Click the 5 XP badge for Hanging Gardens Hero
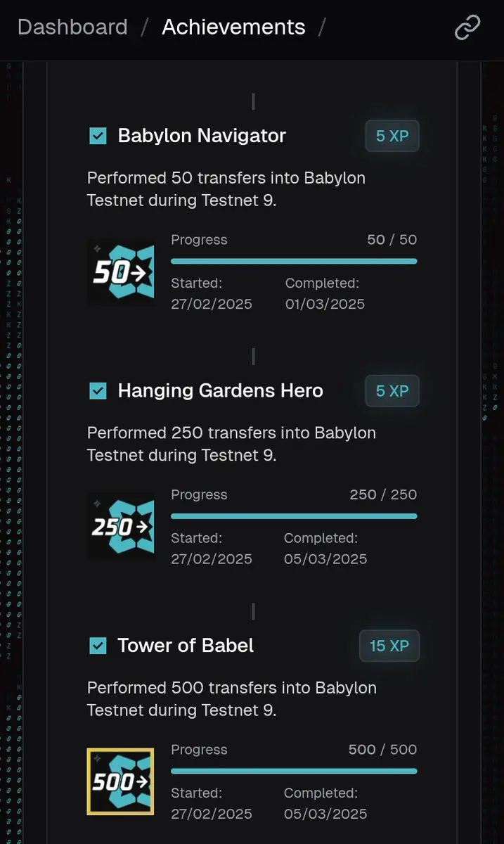 [392, 391]
